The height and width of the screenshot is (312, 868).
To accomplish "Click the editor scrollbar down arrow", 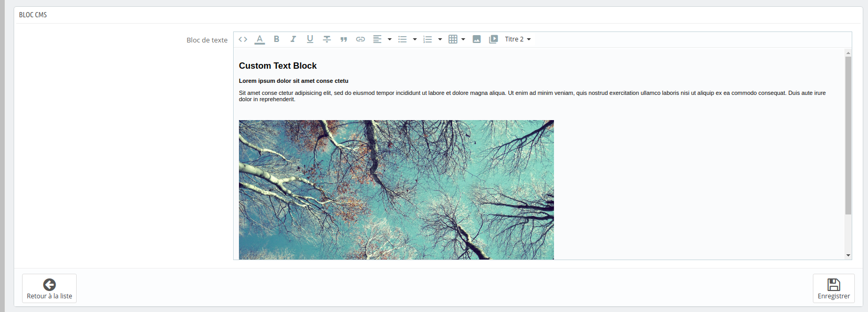I will [848, 255].
